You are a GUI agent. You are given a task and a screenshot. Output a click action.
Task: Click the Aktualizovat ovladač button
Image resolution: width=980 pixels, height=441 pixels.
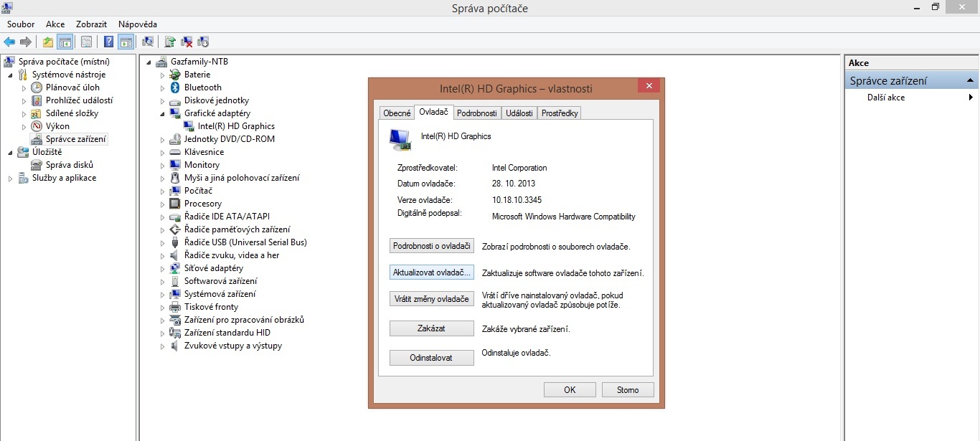(x=432, y=272)
